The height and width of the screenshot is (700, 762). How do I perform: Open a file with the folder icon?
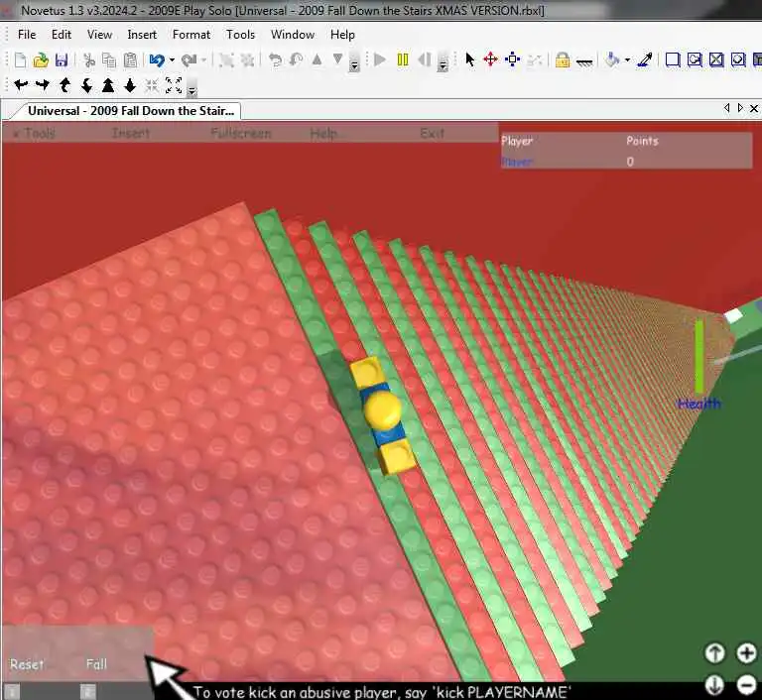click(41, 60)
